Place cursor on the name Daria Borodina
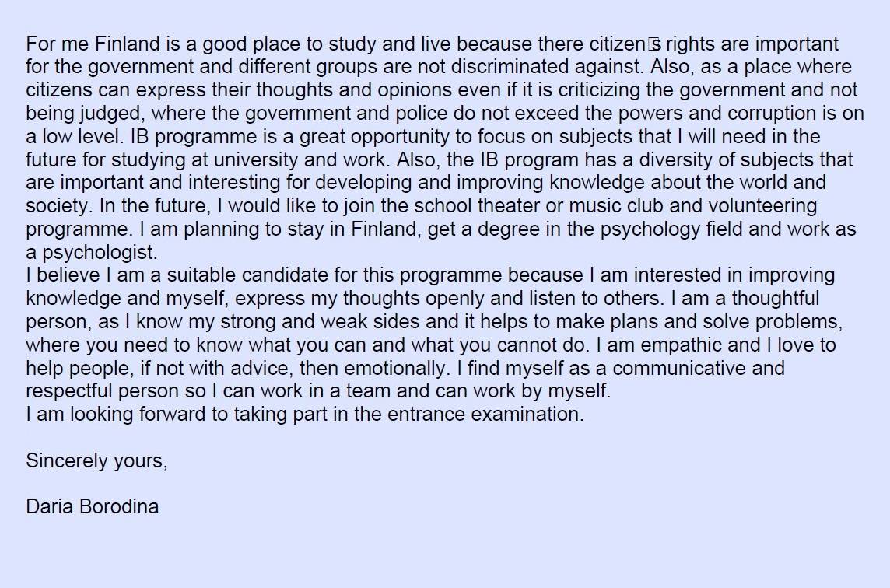Viewport: 890px width, 588px height. pyautogui.click(x=93, y=506)
